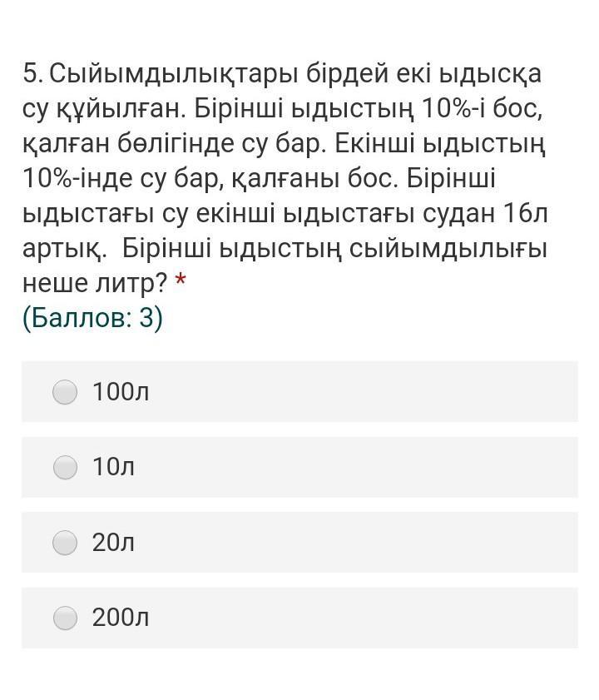Pick the 20л radio button
This screenshot has height=700, width=599.
click(x=65, y=543)
